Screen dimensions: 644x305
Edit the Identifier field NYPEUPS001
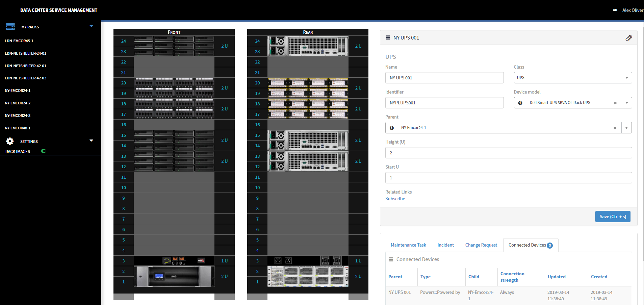click(444, 103)
